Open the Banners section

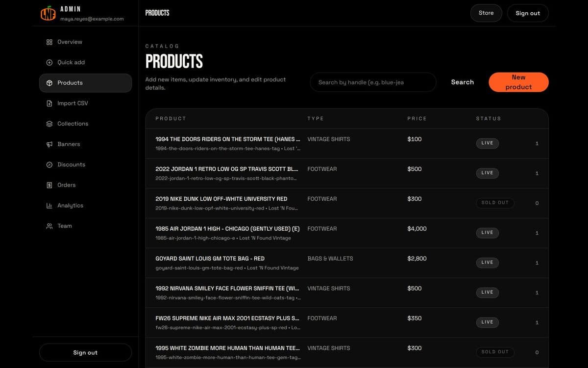(x=85, y=144)
